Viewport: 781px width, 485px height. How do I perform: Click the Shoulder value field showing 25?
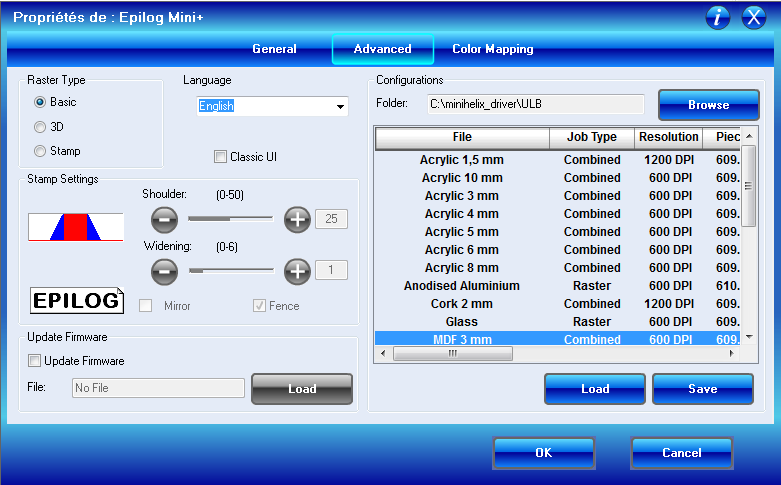[331, 219]
